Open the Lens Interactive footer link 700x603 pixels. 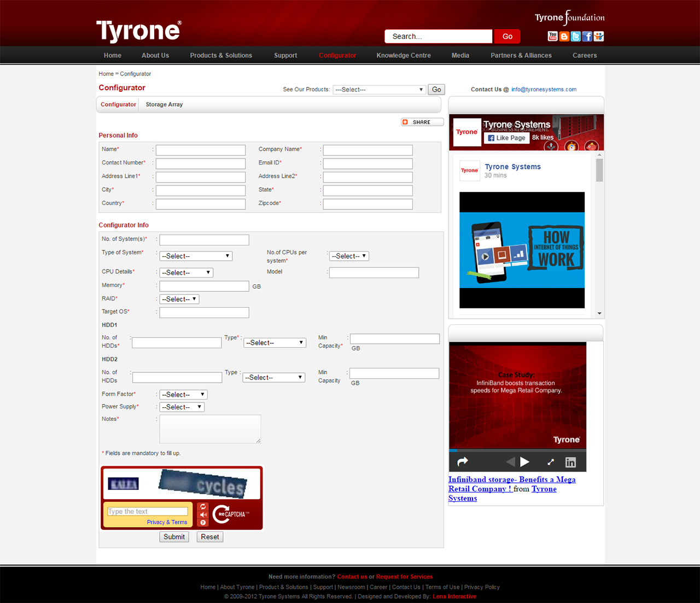[454, 596]
